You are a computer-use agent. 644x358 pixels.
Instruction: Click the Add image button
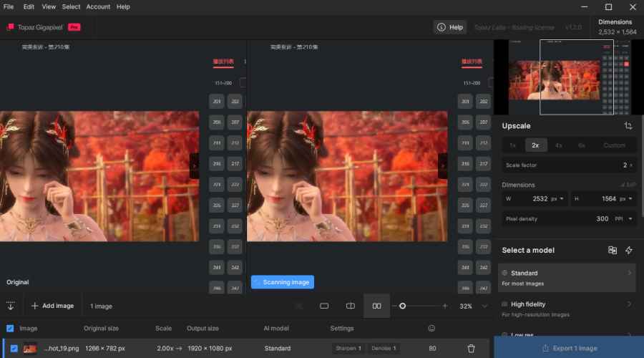click(x=52, y=306)
